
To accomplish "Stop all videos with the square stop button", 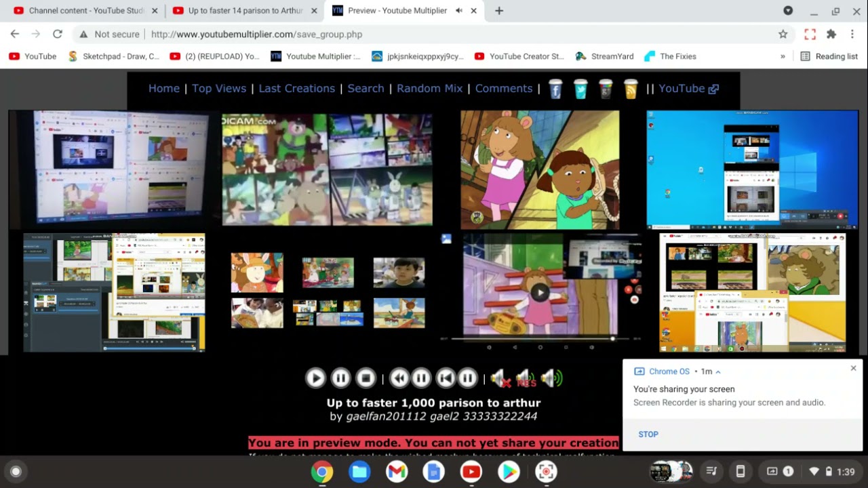I will (x=366, y=378).
